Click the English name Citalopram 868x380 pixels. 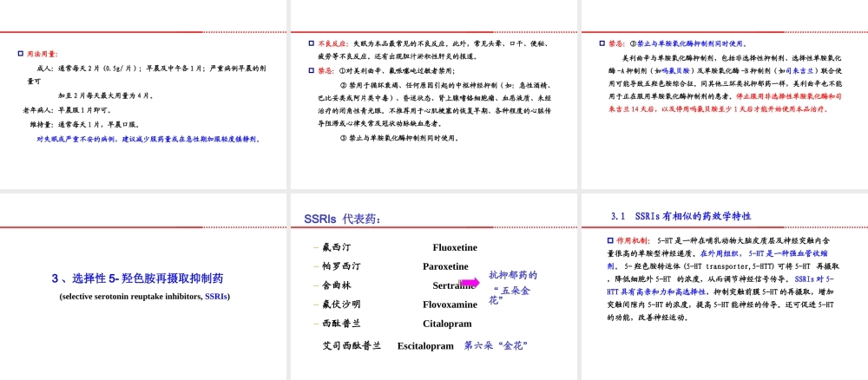[447, 324]
